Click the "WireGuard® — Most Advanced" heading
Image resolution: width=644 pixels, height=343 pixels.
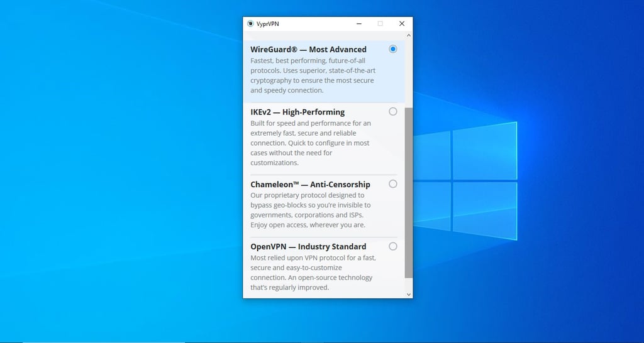point(308,49)
